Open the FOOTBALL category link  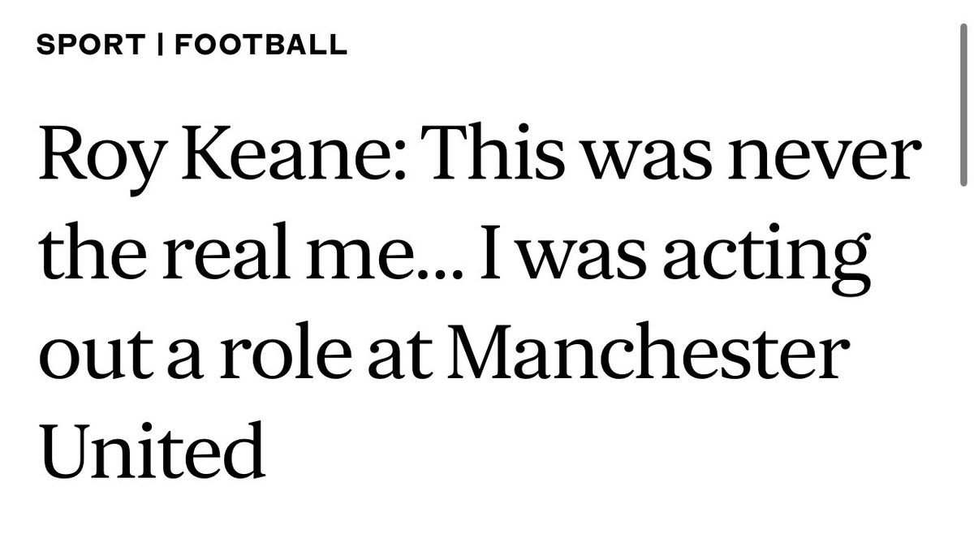click(261, 45)
